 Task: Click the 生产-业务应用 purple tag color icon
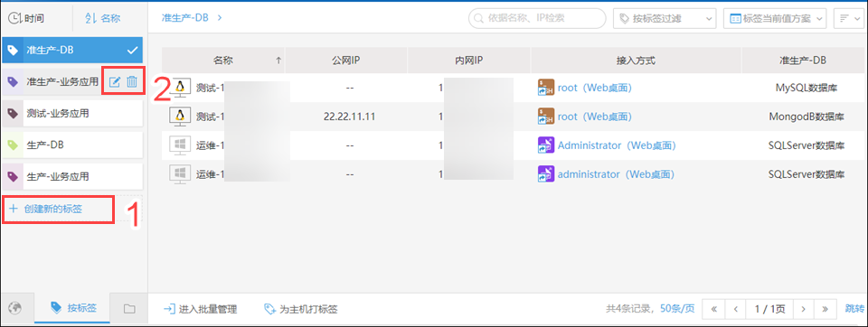click(12, 177)
